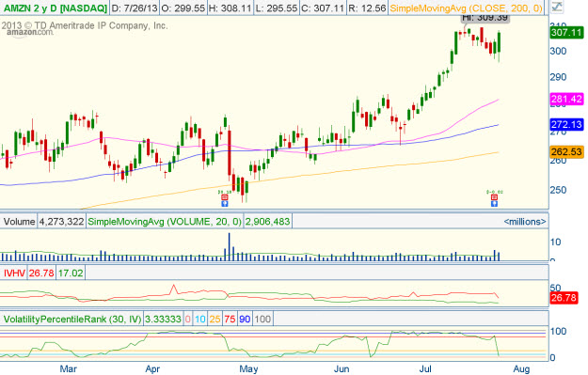
Task: Click the Aug label on the time axis
Action: (521, 369)
